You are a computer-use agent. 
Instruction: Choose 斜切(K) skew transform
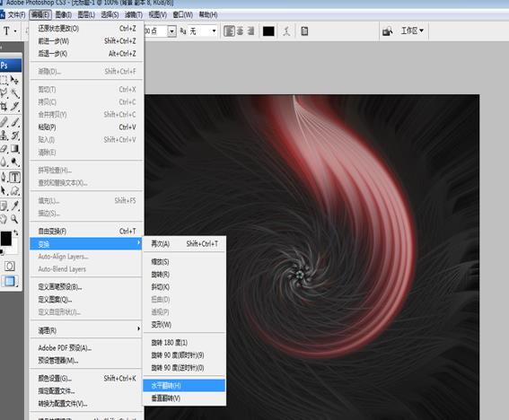coord(184,287)
